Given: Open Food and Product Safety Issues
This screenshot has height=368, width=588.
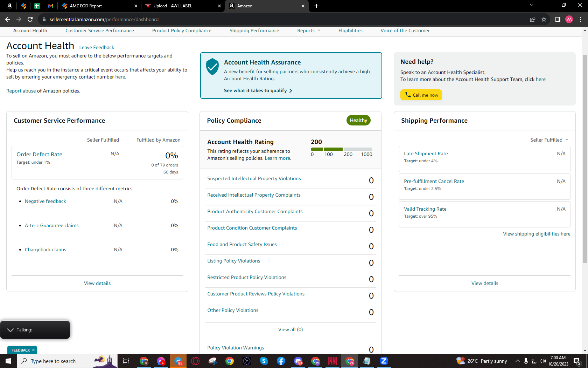Looking at the screenshot, I should click(242, 244).
